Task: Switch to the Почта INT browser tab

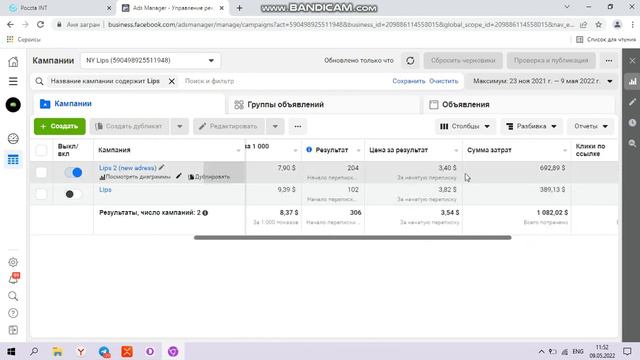Action: coord(60,8)
